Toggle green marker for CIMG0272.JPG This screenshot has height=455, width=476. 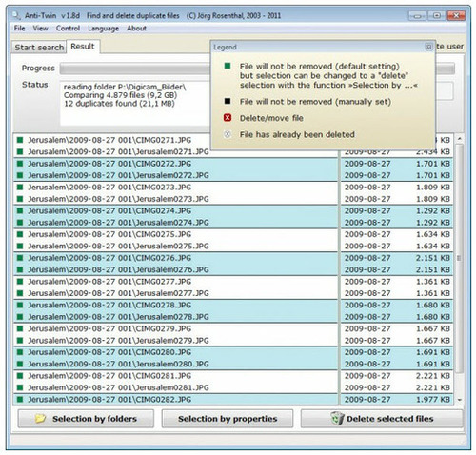coord(20,164)
